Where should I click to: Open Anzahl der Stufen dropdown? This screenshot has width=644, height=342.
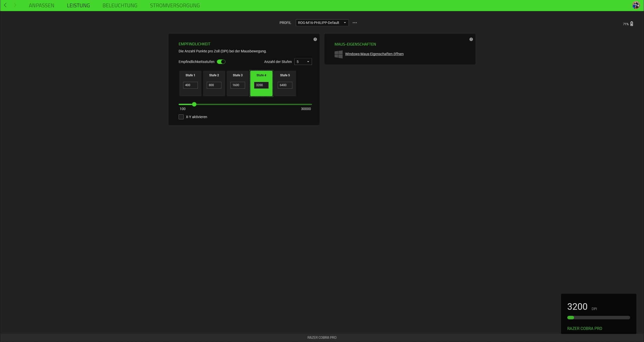pyautogui.click(x=303, y=62)
